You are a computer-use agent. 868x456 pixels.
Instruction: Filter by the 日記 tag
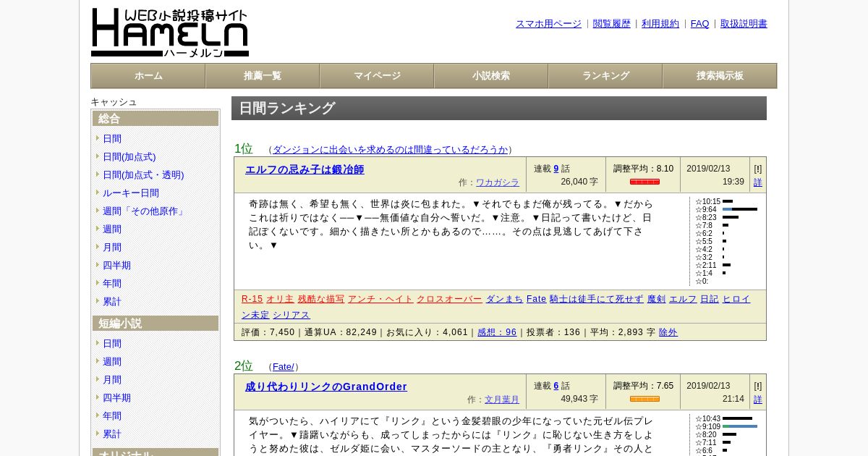click(x=710, y=299)
